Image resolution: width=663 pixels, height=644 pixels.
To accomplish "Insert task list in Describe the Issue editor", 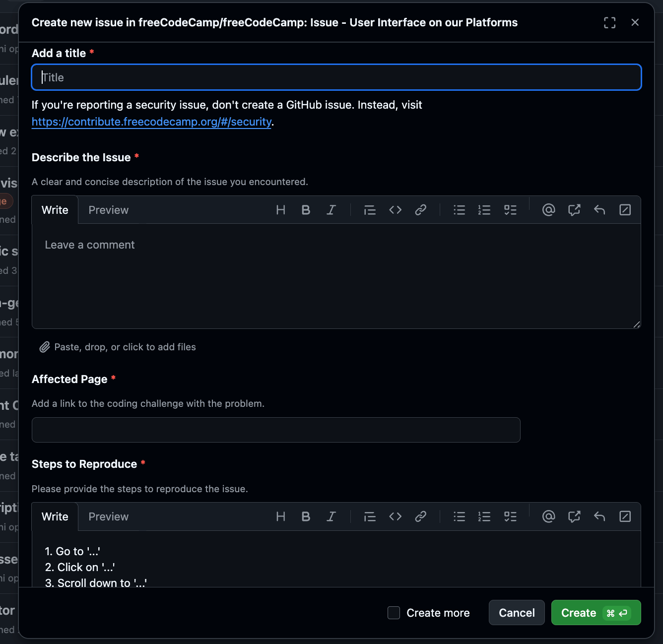I will point(510,210).
